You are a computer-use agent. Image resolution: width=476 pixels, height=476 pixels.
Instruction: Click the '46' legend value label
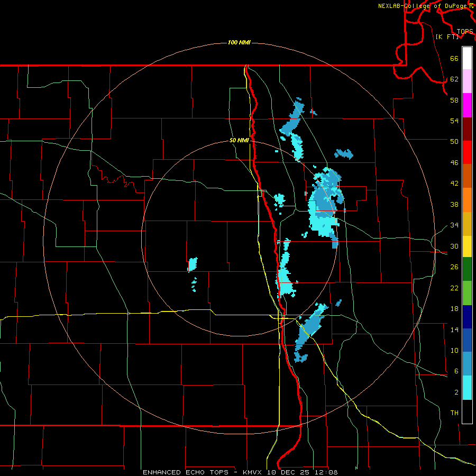[x=454, y=163]
